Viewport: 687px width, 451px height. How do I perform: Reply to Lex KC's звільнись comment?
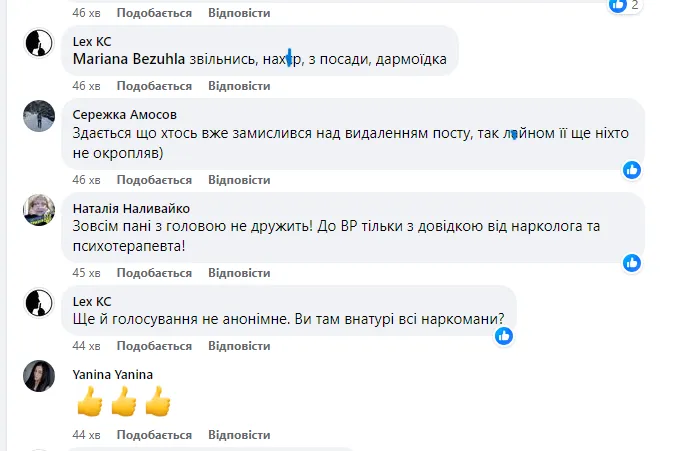coord(239,86)
